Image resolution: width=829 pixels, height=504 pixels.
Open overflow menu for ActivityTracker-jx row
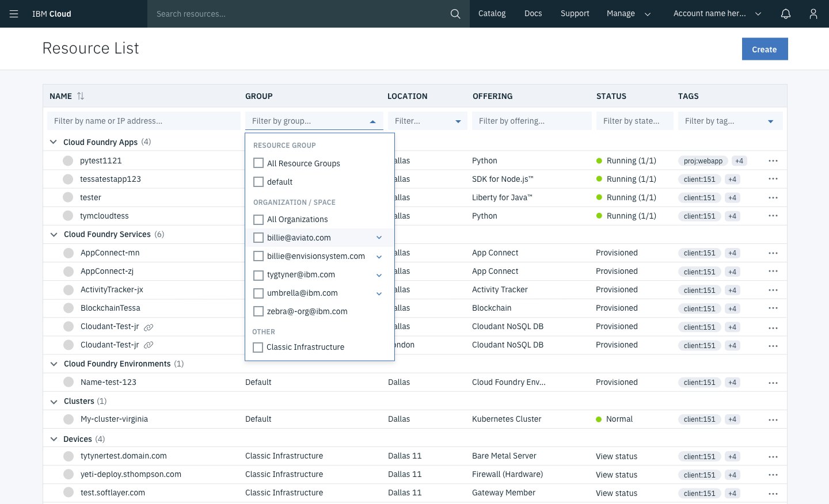(773, 289)
